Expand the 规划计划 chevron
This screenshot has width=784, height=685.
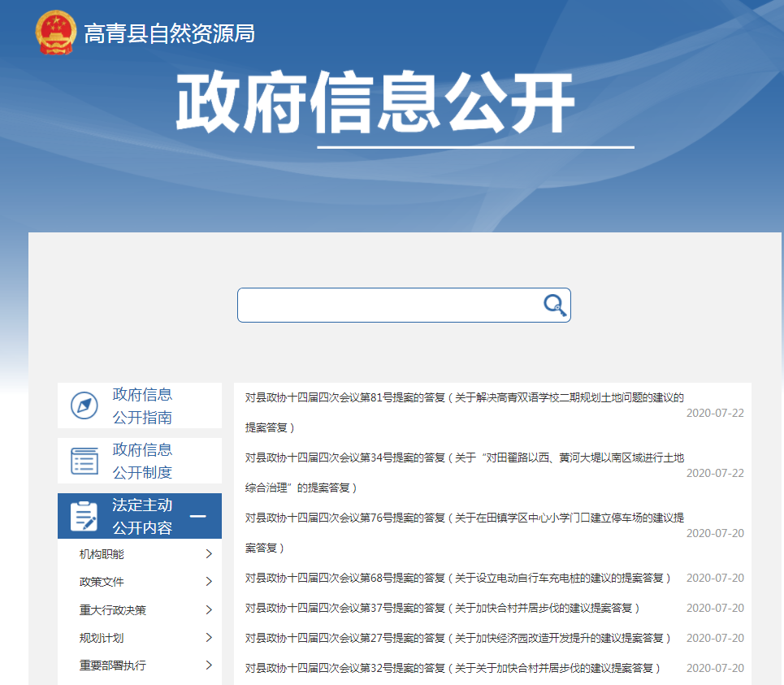point(209,638)
